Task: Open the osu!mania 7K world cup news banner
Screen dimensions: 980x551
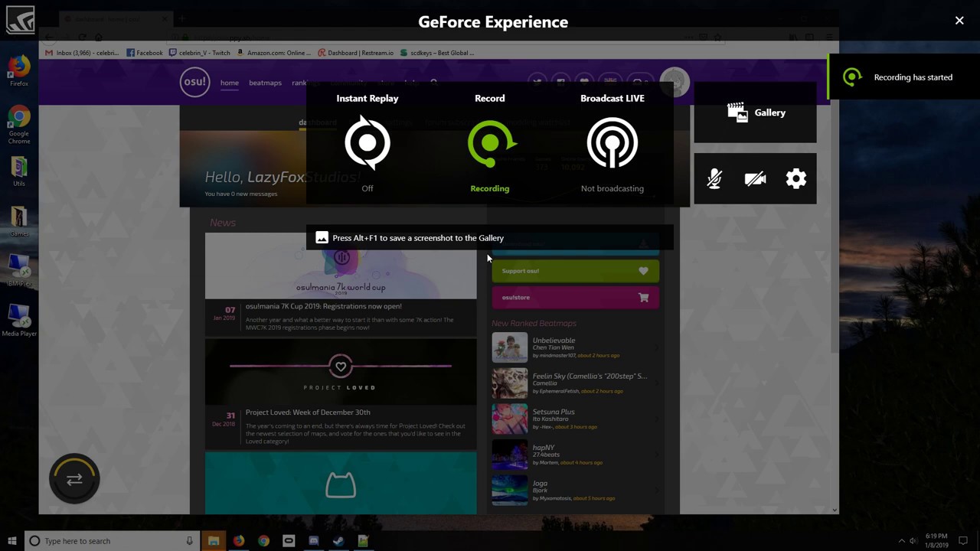Action: (x=341, y=266)
